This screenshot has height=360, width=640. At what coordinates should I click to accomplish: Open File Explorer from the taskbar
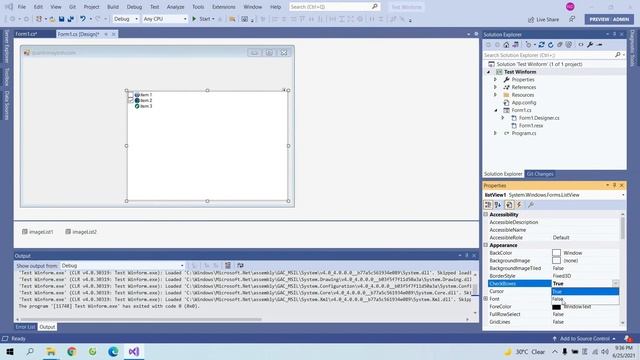click(x=51, y=351)
